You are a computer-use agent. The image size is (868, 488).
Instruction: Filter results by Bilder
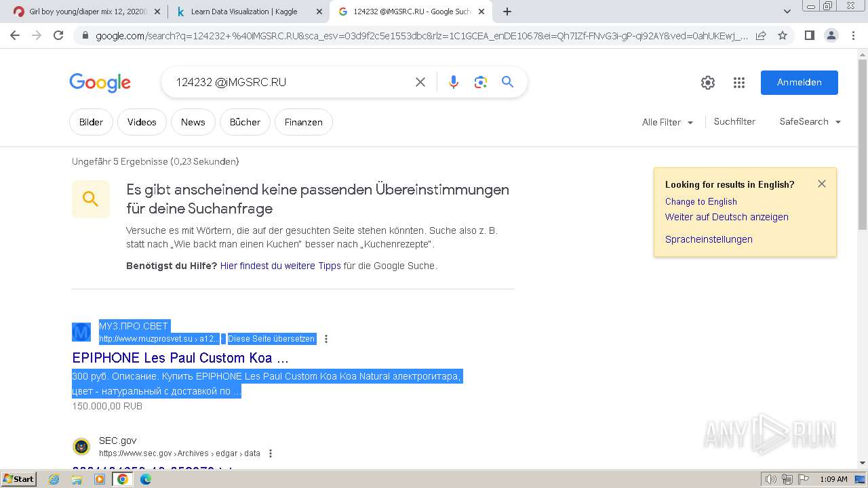point(91,122)
